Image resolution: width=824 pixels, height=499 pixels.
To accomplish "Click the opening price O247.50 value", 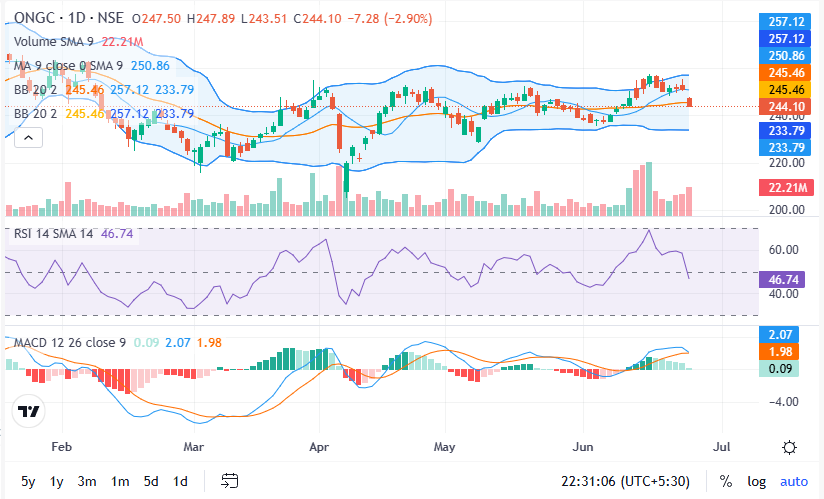I will [156, 19].
